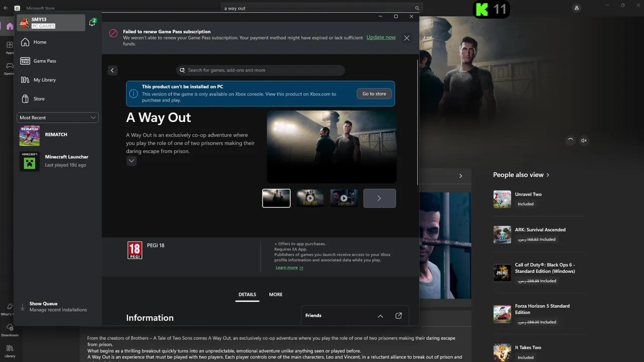
Task: Open Forza Horizon 5 Standard Edition listing
Action: pyautogui.click(x=538, y=314)
